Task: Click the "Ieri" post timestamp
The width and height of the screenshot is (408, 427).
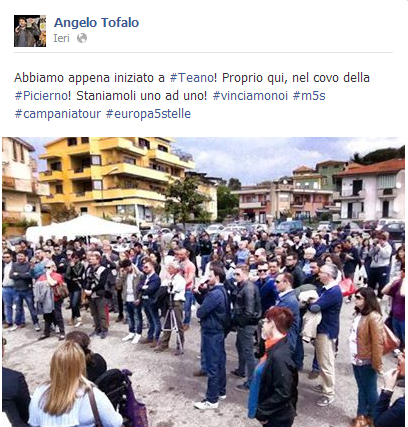Action: pos(61,38)
